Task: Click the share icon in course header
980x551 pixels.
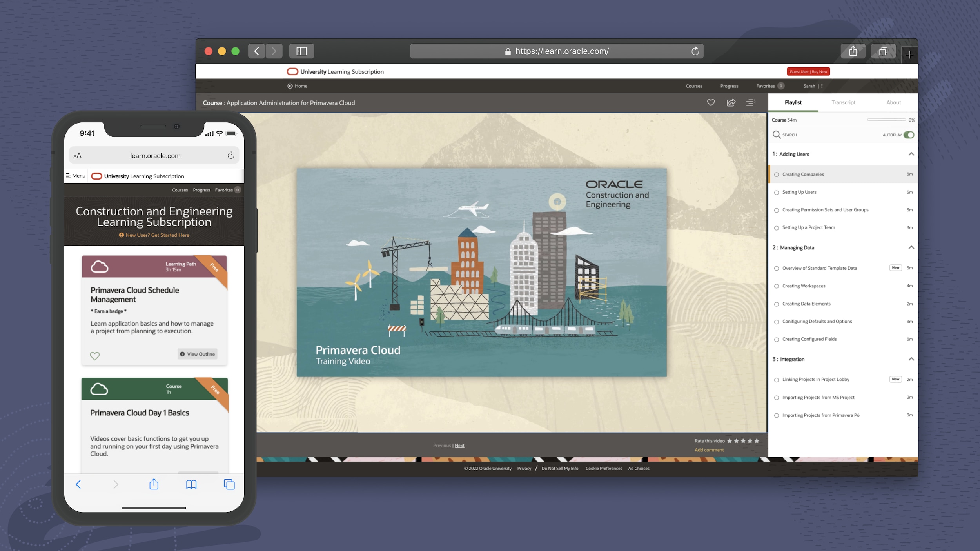Action: pos(731,103)
